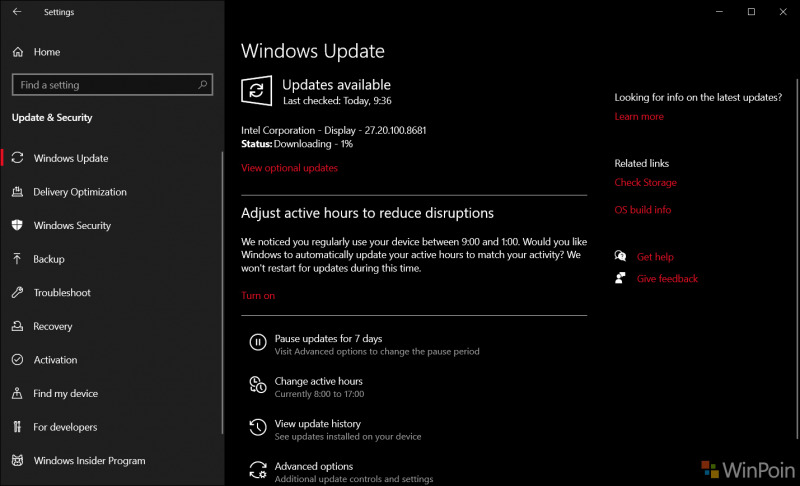Screen dimensions: 800x486
Task: Click the 'Related links' label
Action: (641, 163)
